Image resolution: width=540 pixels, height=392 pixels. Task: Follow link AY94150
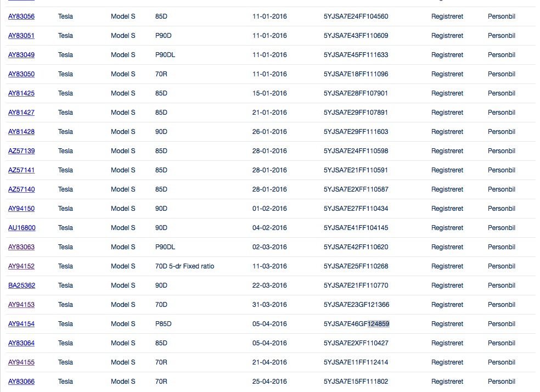point(21,209)
